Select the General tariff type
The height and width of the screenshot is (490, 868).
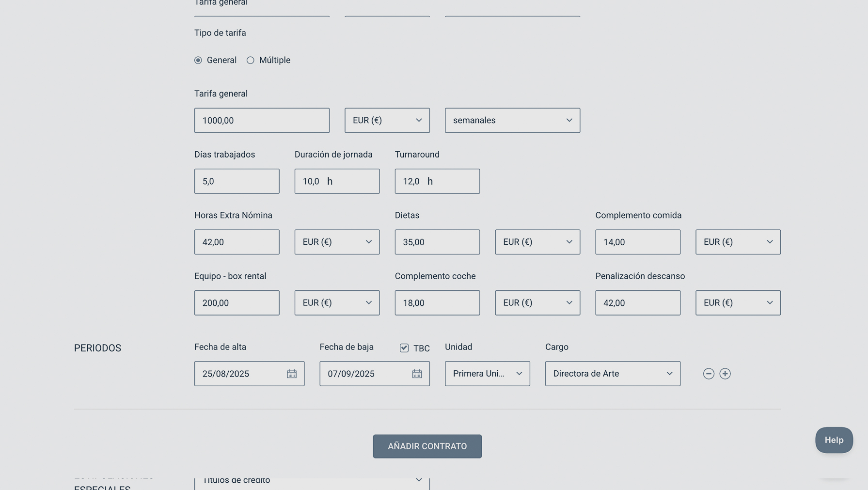pos(198,61)
